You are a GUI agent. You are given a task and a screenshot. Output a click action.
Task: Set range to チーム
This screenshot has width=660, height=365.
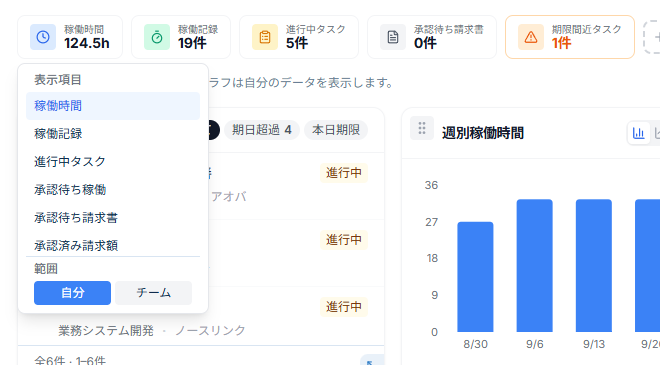[154, 293]
